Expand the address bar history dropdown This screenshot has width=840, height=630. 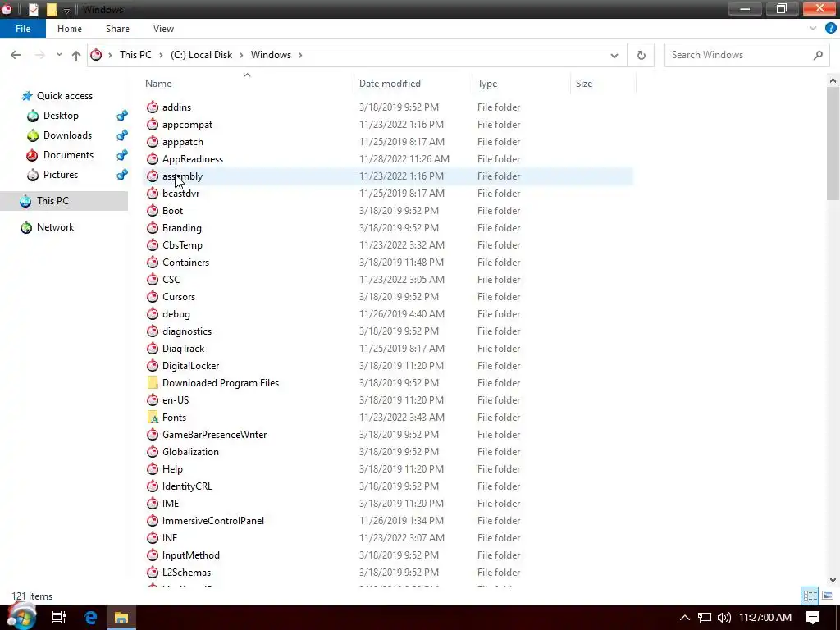(x=614, y=55)
